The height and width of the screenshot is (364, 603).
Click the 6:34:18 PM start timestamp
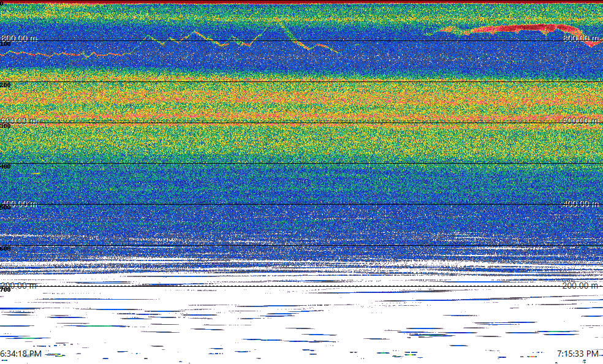click(x=21, y=353)
